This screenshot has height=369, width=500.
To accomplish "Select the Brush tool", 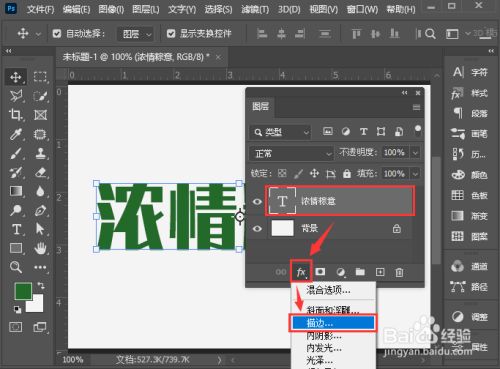I will pos(16,153).
